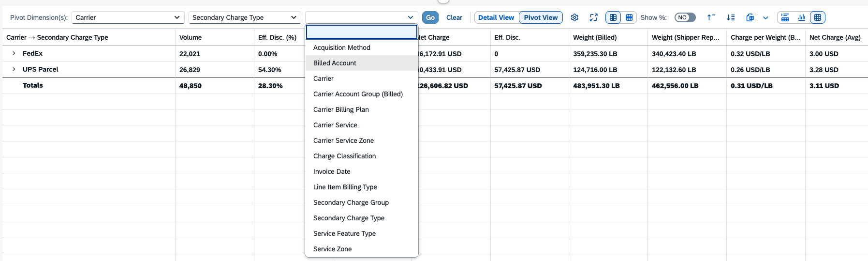Open the export options dropdown arrow
Image resolution: width=868 pixels, height=261 pixels.
(x=765, y=17)
